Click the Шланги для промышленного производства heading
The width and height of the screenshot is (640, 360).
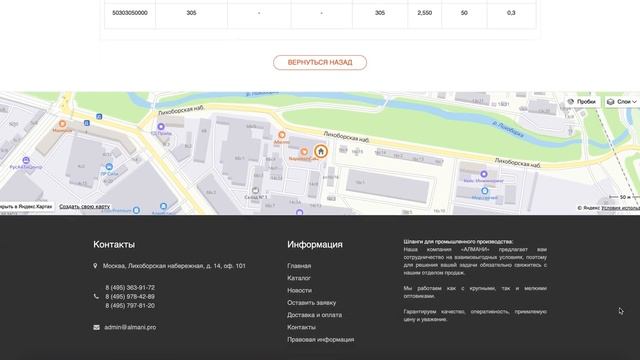click(x=458, y=242)
